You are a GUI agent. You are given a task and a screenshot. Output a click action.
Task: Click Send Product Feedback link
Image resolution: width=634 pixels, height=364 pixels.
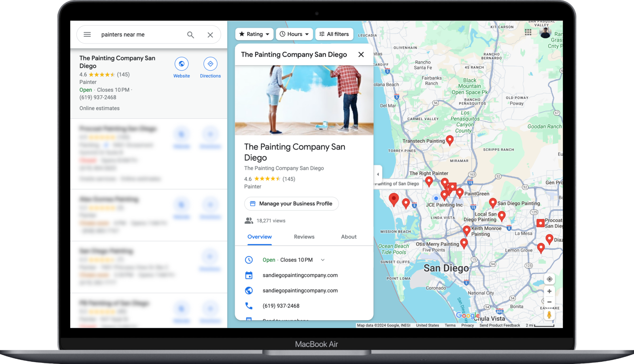500,325
